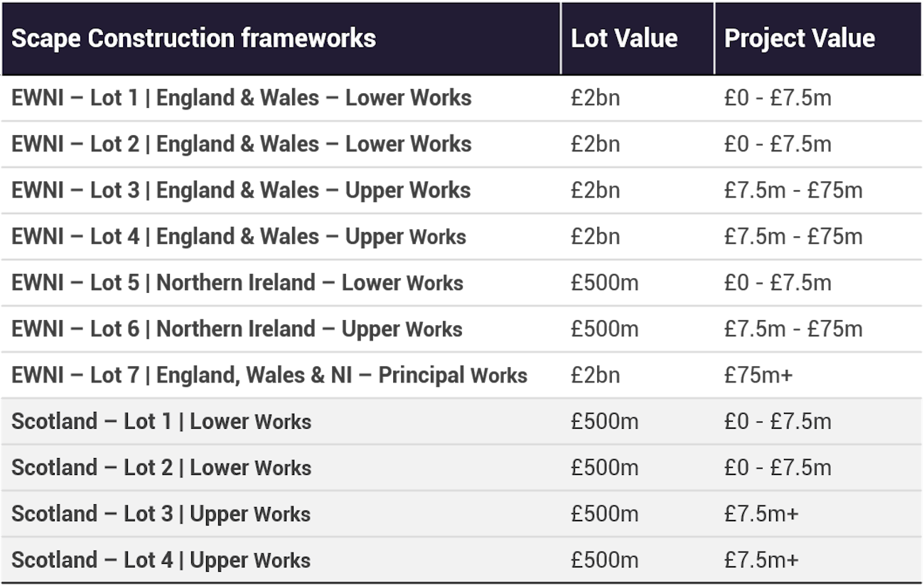Select Scotland Lot 3 Upper Works row
The height and width of the screenshot is (586, 924).
pyautogui.click(x=462, y=514)
